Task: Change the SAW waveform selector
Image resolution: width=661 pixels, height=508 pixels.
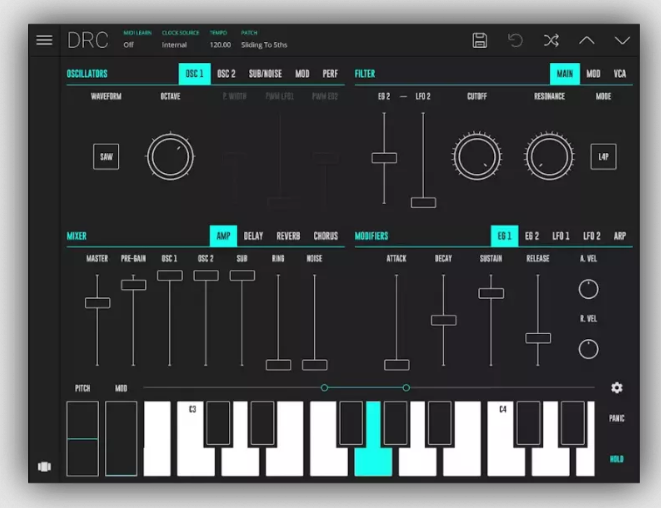Action: 106,157
